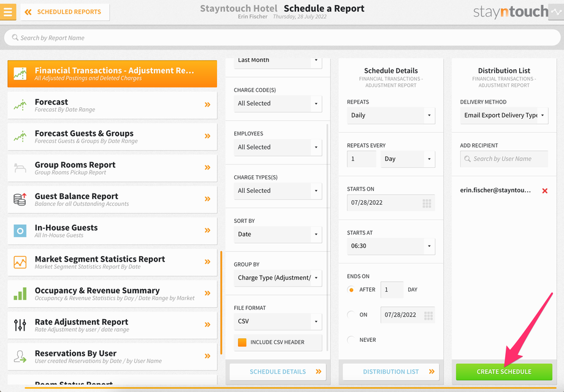Open the Ends On calendar icon
This screenshot has width=564, height=392.
[x=429, y=315]
